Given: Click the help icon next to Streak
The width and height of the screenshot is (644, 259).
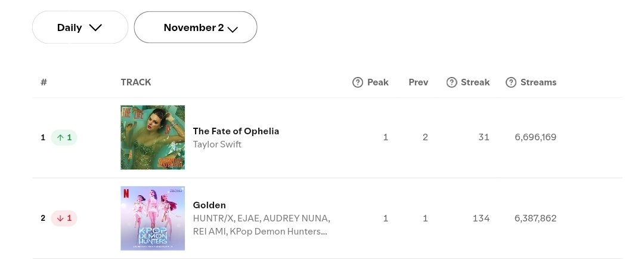Looking at the screenshot, I should tap(451, 82).
